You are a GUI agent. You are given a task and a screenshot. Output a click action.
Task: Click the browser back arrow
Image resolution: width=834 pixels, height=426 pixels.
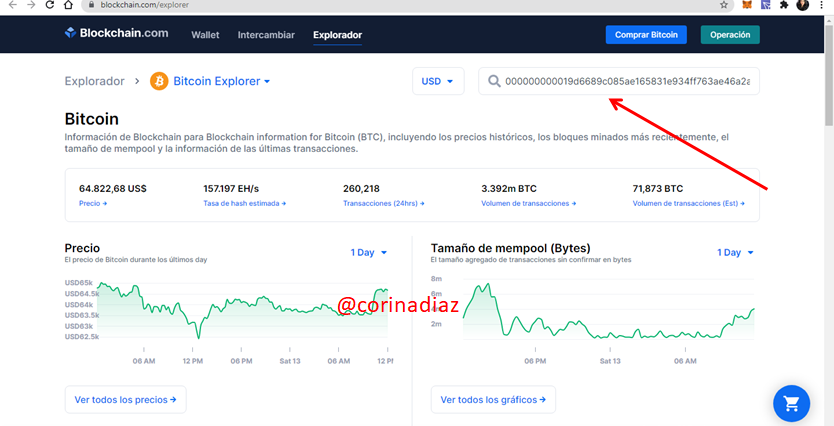coord(12,5)
